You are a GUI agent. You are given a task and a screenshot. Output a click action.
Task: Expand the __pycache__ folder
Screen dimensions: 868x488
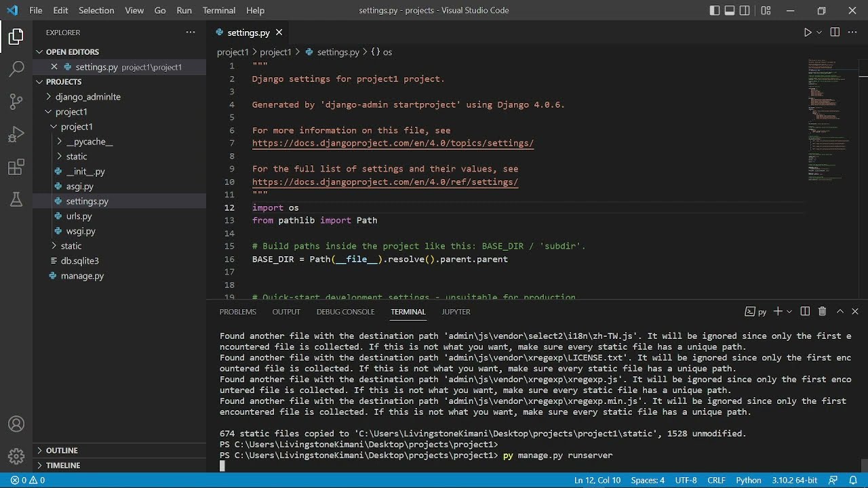tap(119, 142)
